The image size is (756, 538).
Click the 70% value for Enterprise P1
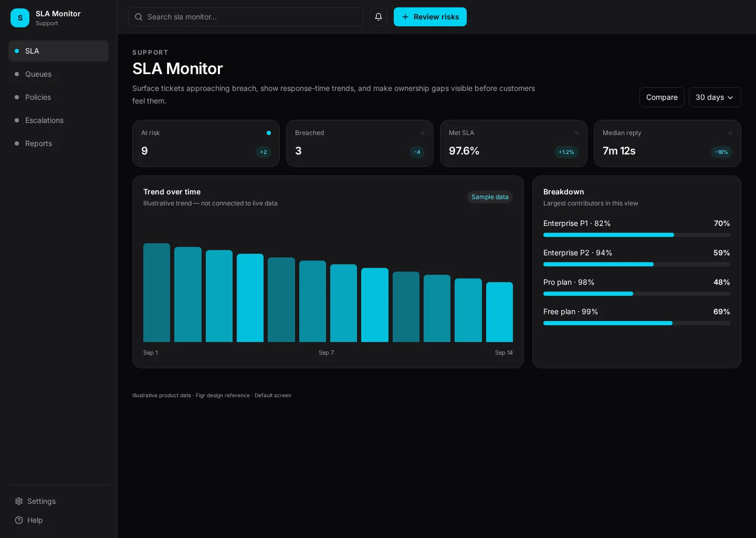tap(722, 223)
